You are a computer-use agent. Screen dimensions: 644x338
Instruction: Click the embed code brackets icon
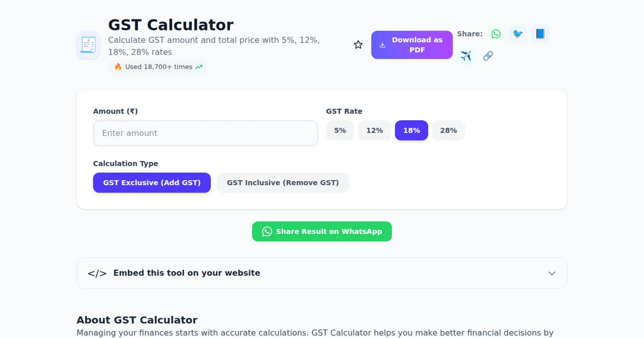[97, 273]
